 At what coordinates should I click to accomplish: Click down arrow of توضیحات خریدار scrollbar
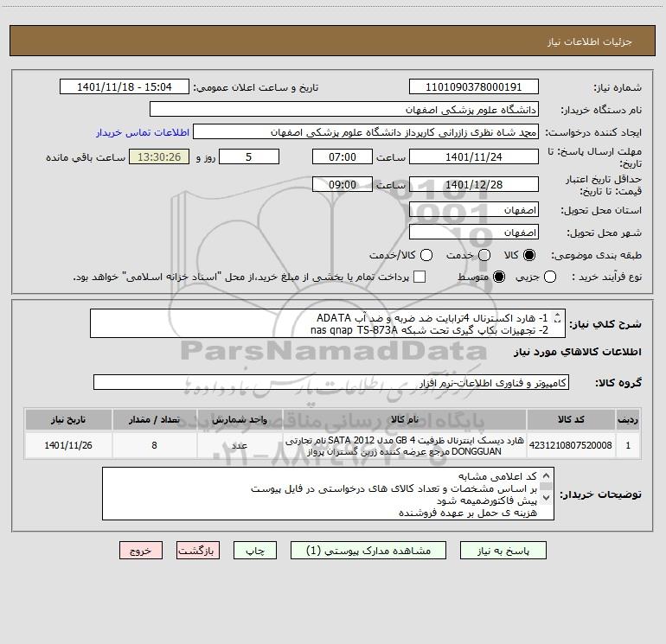[x=547, y=498]
